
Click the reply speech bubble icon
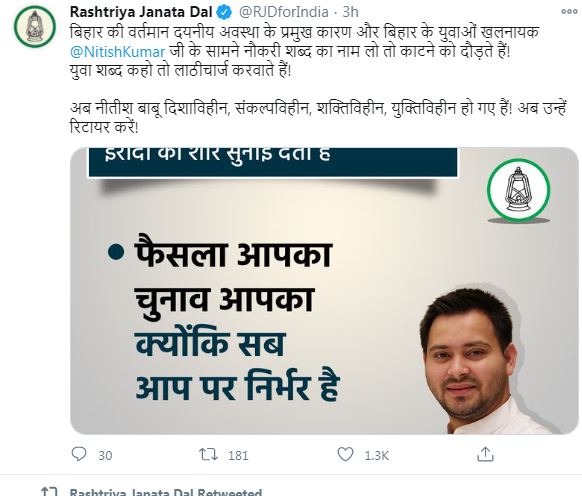(x=79, y=454)
